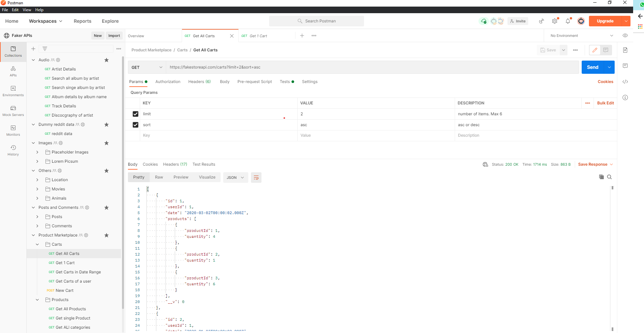This screenshot has width=644, height=333.
Task: Expand the Lorem Picsum folder
Action: tap(37, 161)
